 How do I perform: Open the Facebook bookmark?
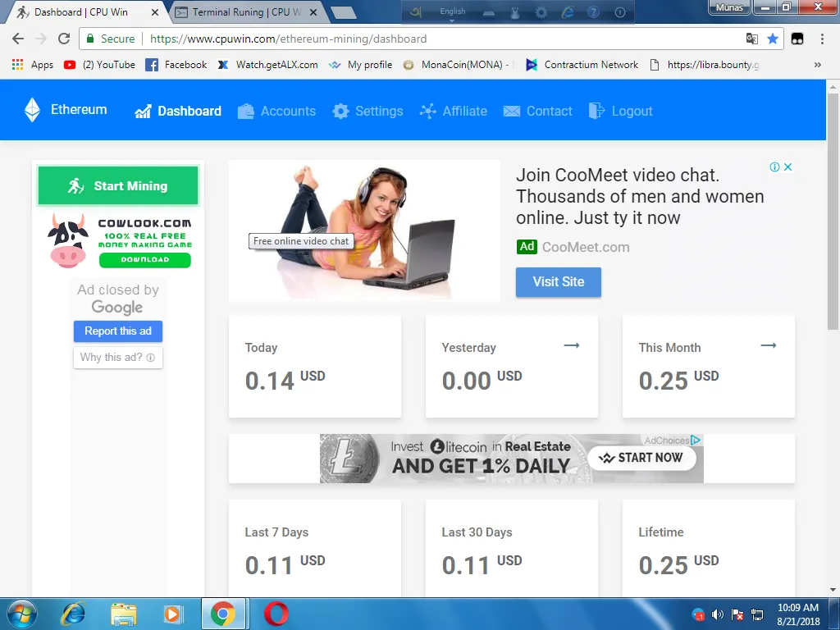176,65
